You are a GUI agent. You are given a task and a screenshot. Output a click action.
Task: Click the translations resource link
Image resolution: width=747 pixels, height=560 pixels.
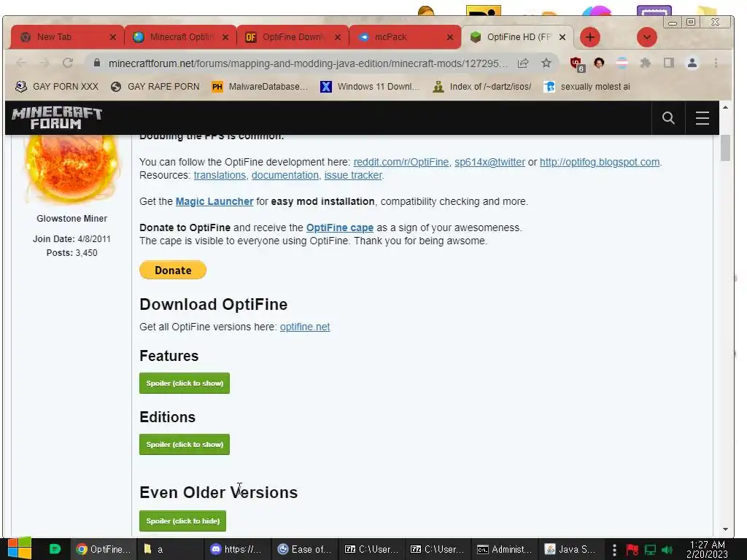point(220,175)
